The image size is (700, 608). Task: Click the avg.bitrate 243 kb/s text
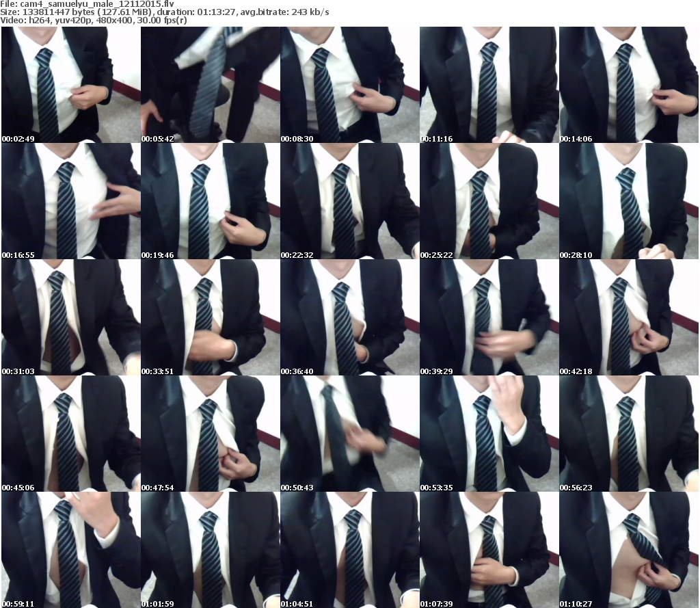pyautogui.click(x=285, y=12)
